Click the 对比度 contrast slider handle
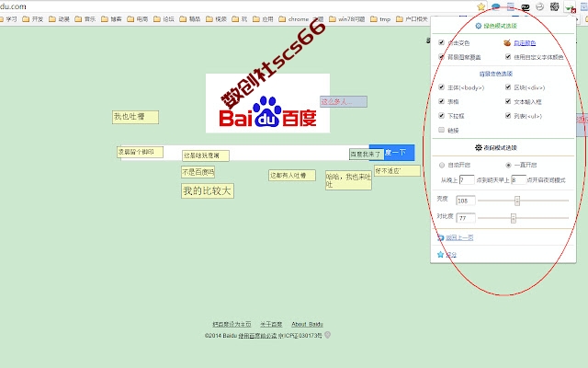This screenshot has width=588, height=368. click(x=514, y=218)
